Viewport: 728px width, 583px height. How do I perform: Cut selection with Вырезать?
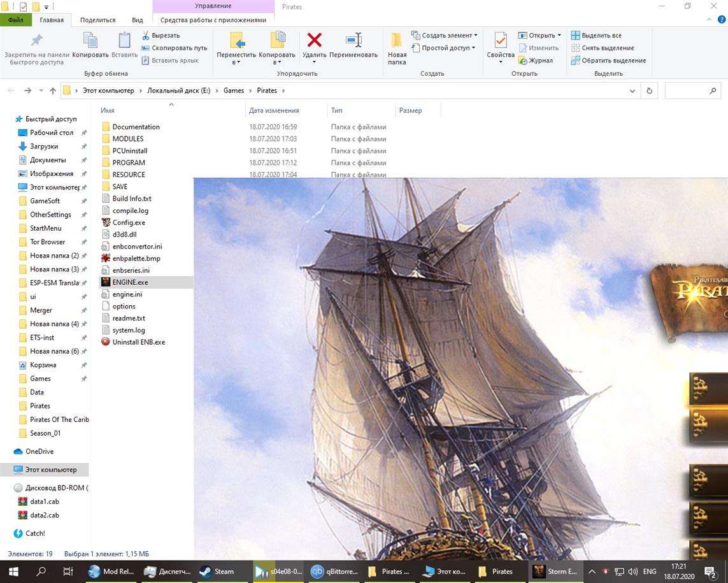click(161, 35)
